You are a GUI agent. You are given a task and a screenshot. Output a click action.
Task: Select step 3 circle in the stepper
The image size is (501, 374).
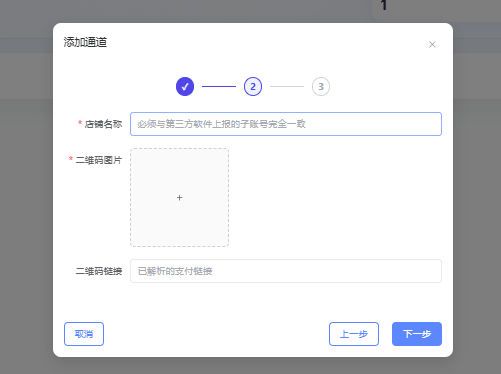[321, 87]
